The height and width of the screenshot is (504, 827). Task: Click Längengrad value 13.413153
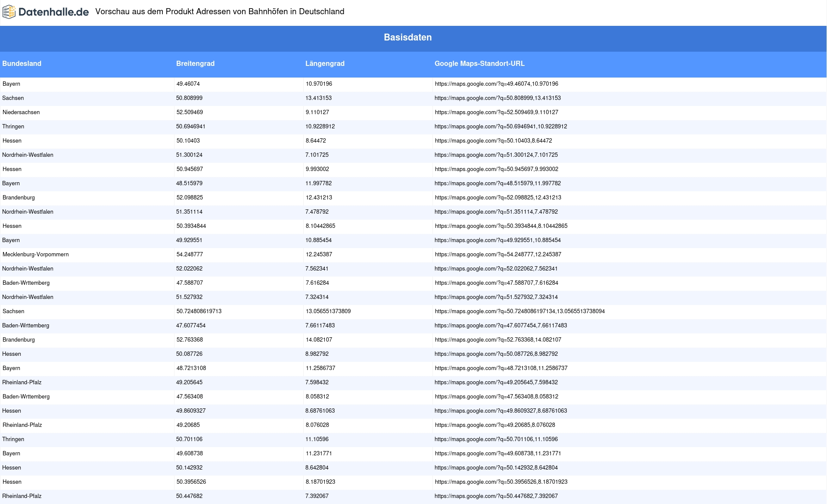(319, 98)
